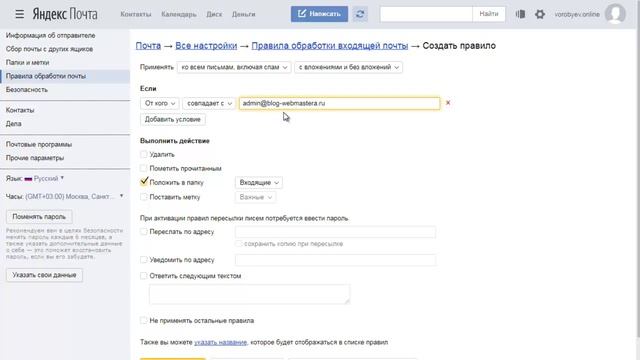Open the hamburger menu next to Яндекс Почта
This screenshot has width=640, height=360.
tap(19, 14)
